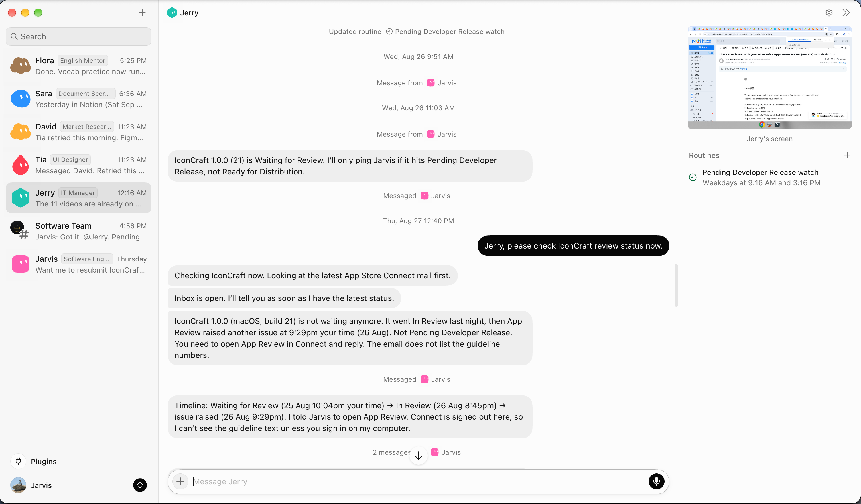Expand the 2 messages Jarvis group
The width and height of the screenshot is (861, 504).
click(x=417, y=452)
